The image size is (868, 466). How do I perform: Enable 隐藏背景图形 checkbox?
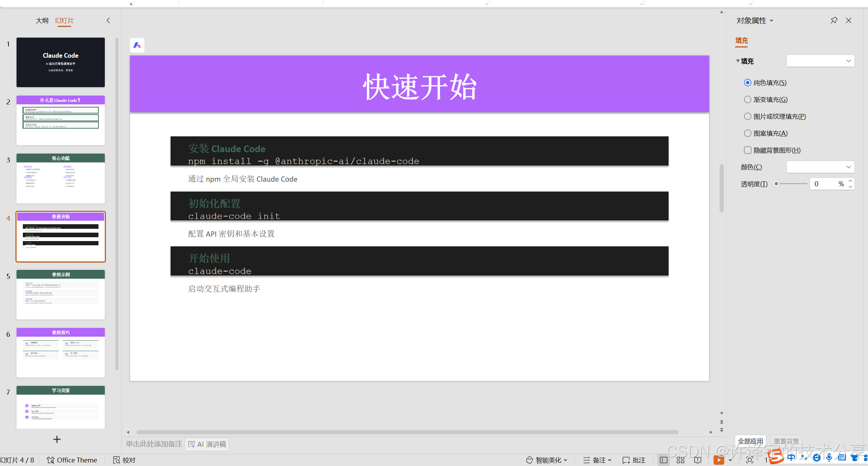(748, 150)
